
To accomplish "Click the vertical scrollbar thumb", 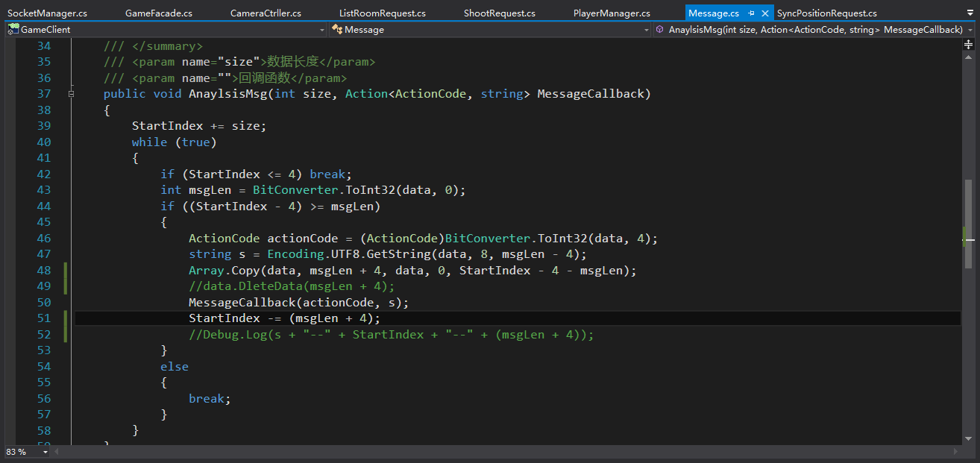I will point(969,224).
